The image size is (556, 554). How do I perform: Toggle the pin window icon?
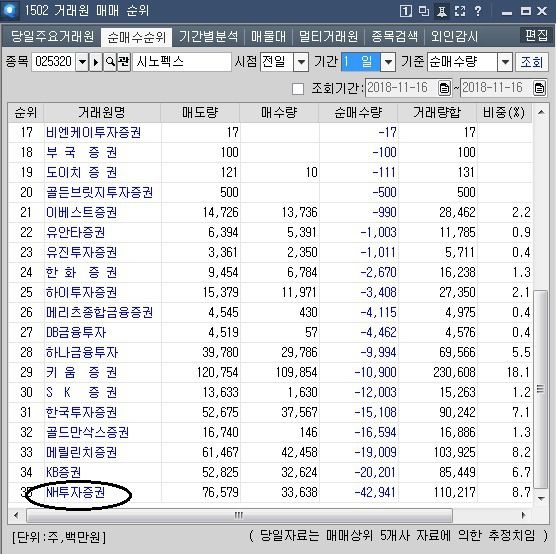point(442,11)
